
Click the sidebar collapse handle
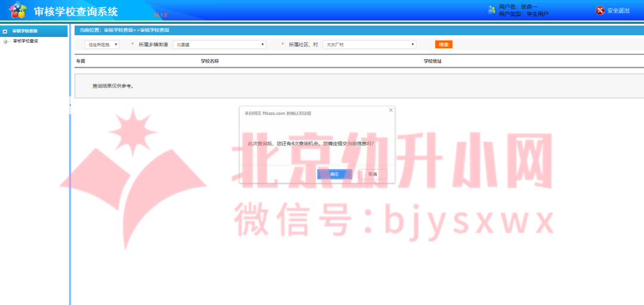[70, 105]
